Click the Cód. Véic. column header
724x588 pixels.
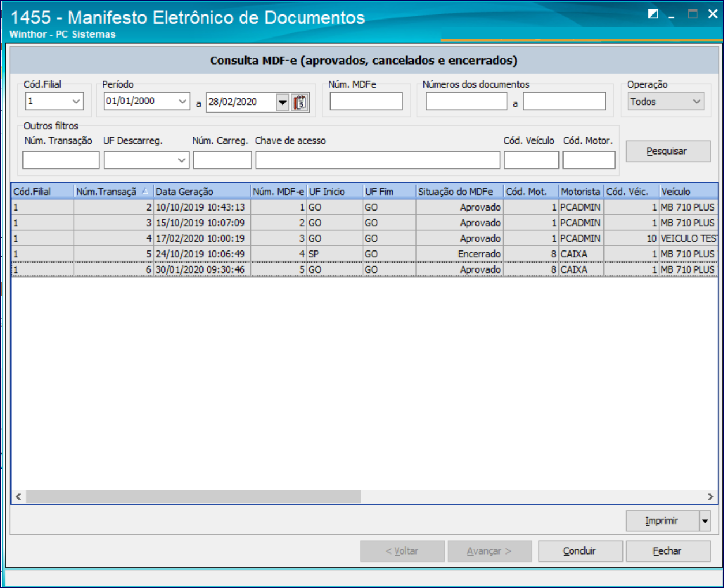(x=632, y=192)
